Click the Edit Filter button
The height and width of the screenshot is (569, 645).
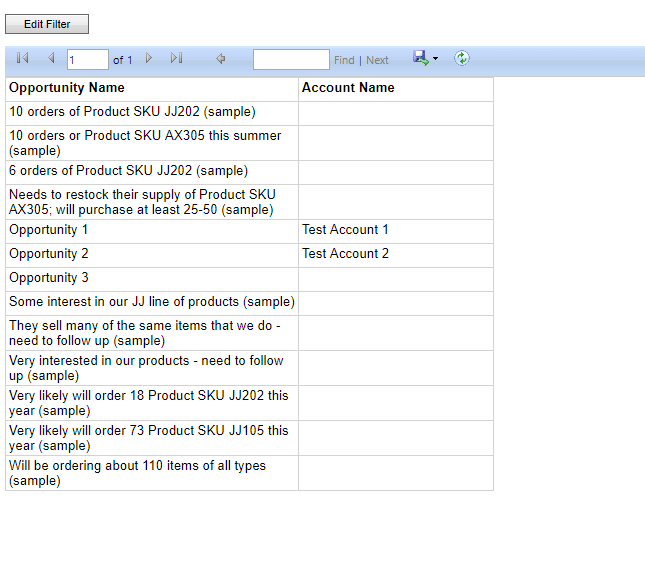click(x=47, y=24)
